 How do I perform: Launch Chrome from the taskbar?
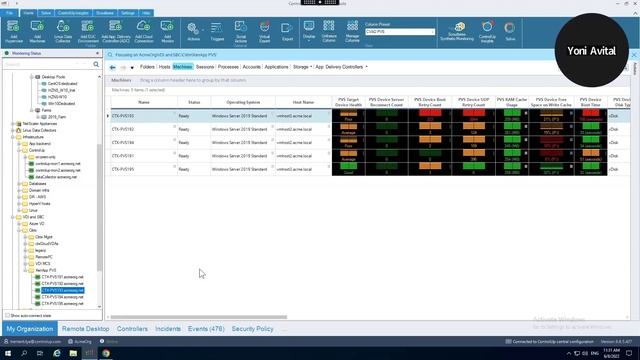(106, 353)
